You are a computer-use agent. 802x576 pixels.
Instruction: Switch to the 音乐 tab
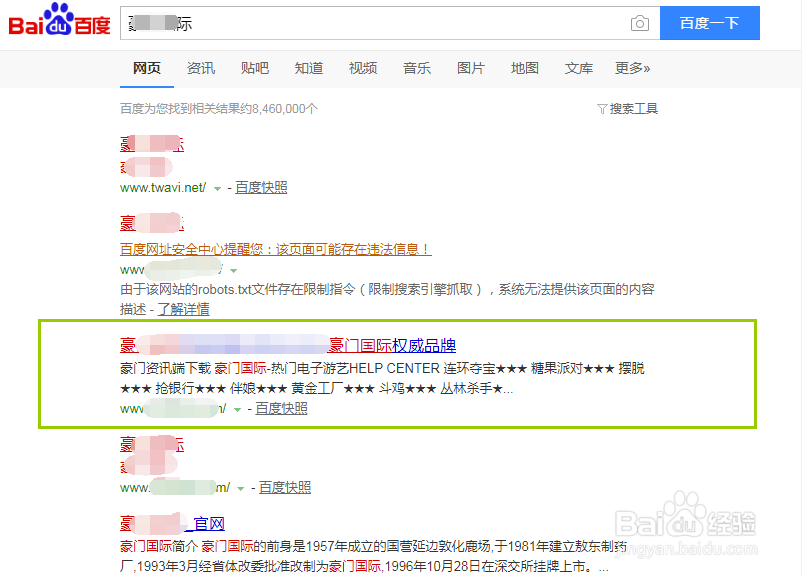coord(417,68)
